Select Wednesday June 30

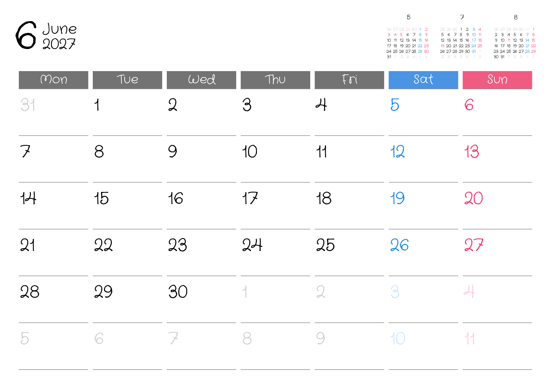[x=178, y=292]
